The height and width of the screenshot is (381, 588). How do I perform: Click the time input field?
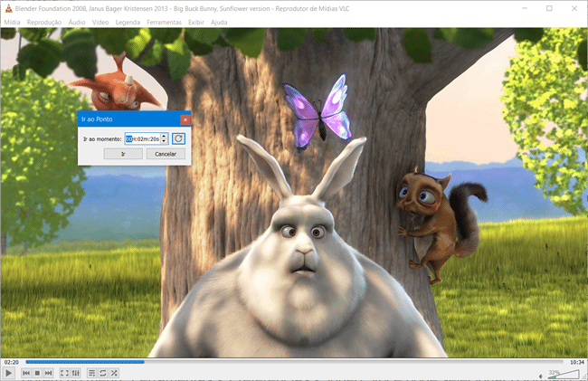click(x=142, y=138)
